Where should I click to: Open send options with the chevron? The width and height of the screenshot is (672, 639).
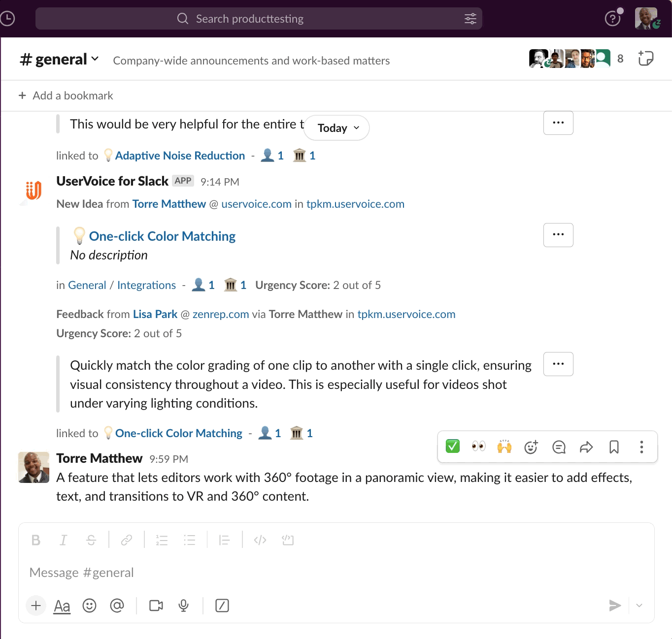pyautogui.click(x=639, y=606)
